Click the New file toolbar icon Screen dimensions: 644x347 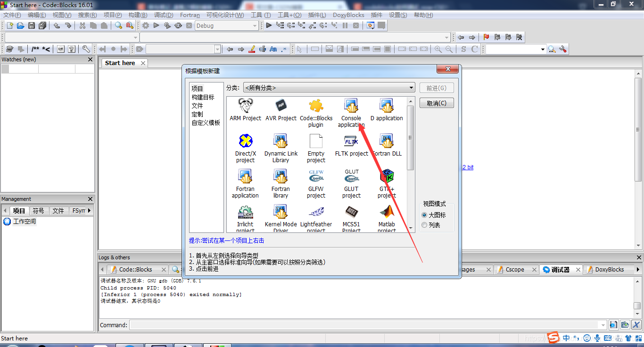click(9, 25)
